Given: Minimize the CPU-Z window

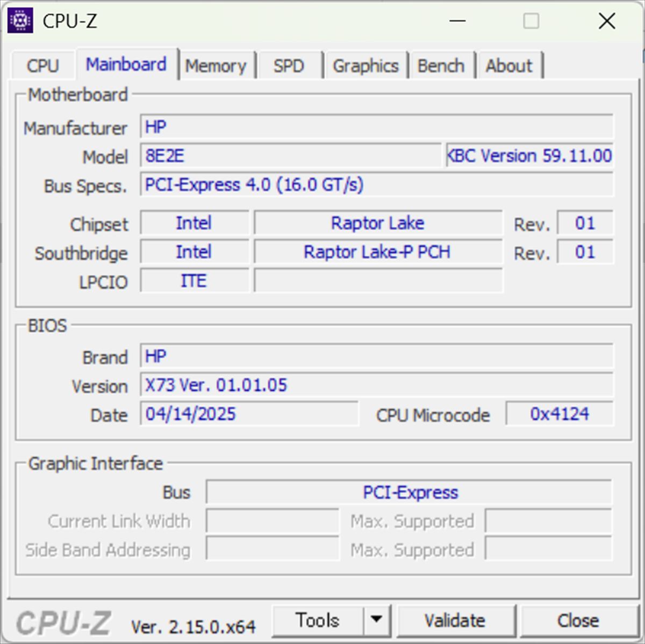Looking at the screenshot, I should [x=457, y=21].
